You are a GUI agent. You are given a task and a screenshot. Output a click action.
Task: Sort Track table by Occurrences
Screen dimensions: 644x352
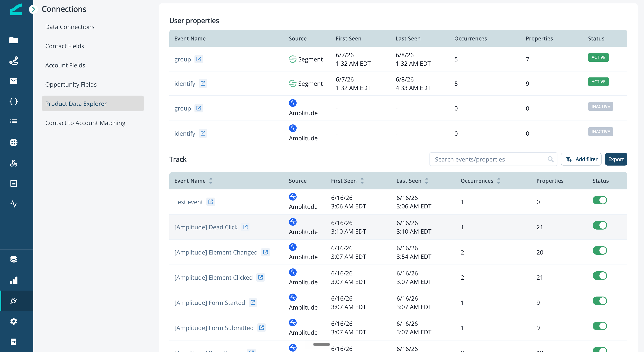pos(499,181)
